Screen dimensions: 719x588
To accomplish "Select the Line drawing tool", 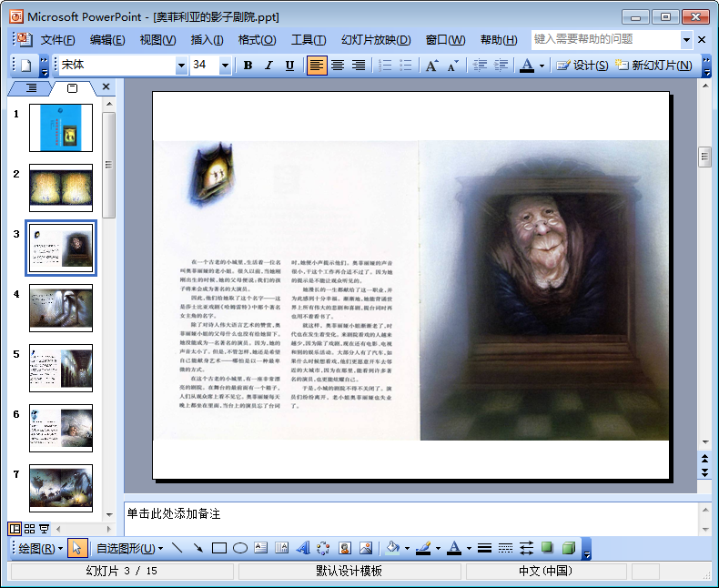I will point(177,548).
